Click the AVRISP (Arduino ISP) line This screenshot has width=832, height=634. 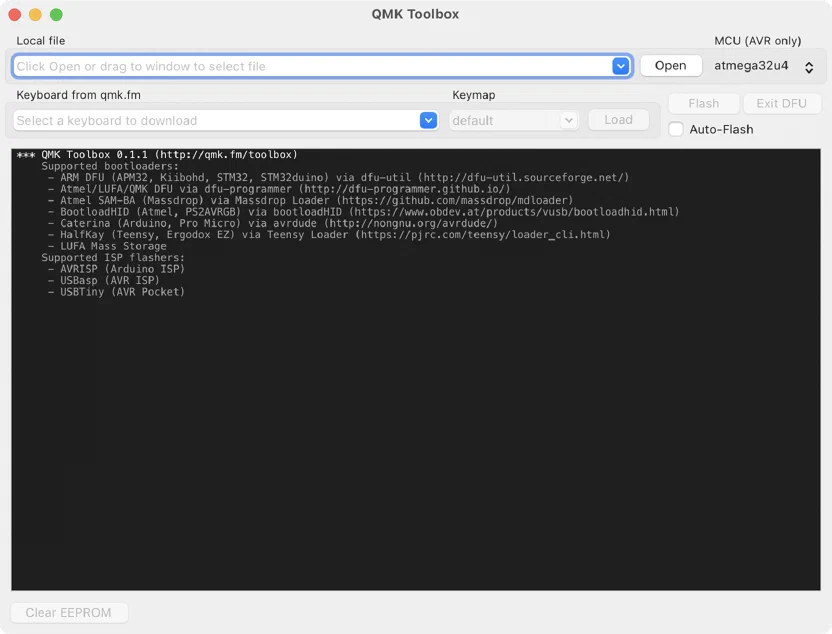[x=116, y=269]
